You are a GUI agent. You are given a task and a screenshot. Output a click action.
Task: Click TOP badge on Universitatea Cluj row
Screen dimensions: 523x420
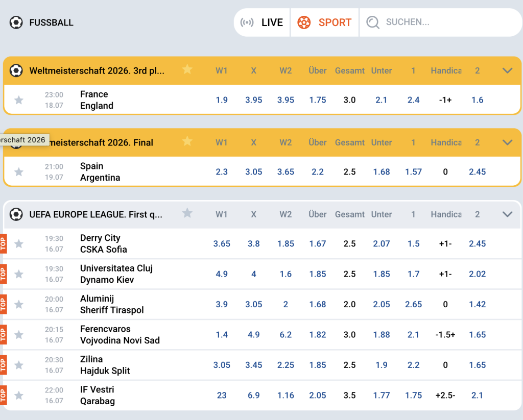coord(3,274)
